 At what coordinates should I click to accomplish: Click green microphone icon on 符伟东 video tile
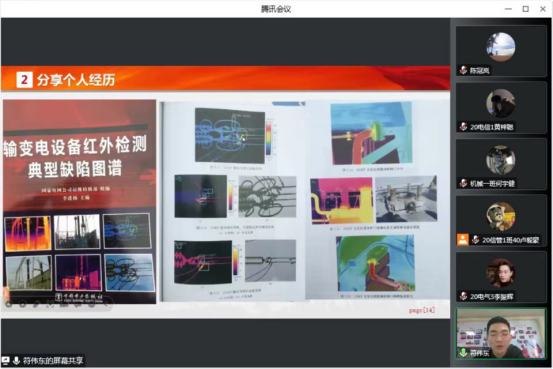coord(463,353)
